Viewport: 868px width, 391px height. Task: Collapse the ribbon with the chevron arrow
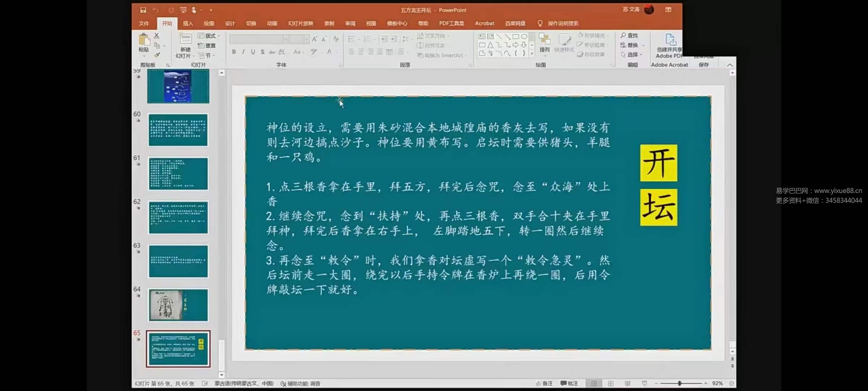tap(730, 64)
